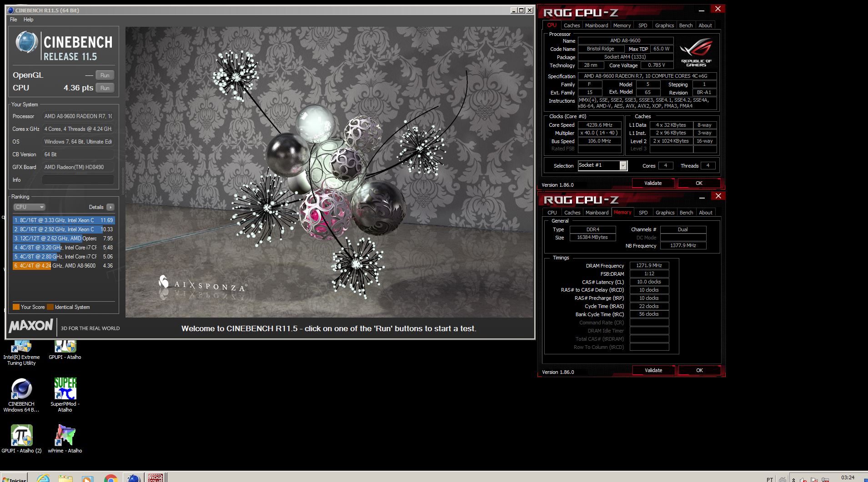This screenshot has width=868, height=482.
Task: Click the Cinebench title bar icon
Action: point(10,10)
